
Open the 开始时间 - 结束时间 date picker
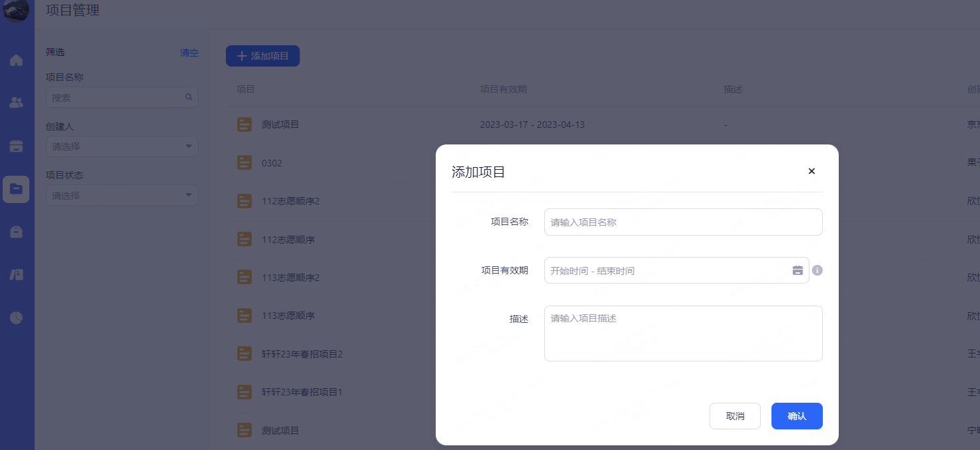(x=666, y=270)
